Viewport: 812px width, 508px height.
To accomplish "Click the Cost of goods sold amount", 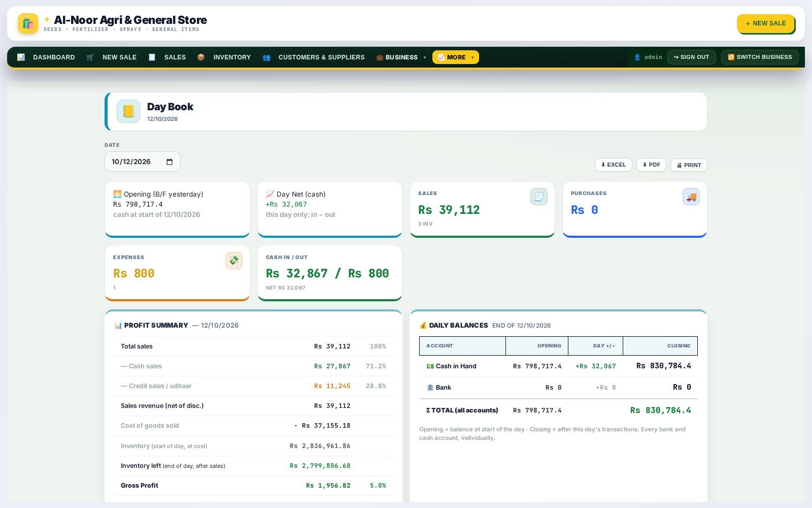I will [x=322, y=426].
